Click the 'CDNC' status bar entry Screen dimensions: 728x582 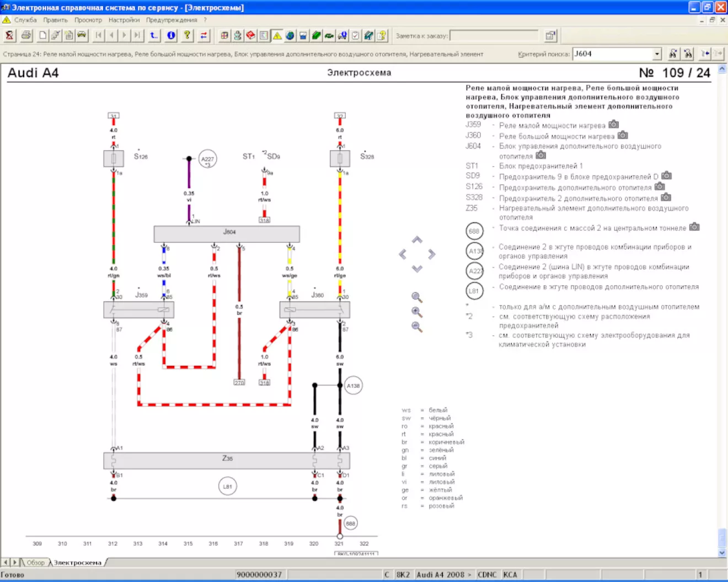point(487,575)
